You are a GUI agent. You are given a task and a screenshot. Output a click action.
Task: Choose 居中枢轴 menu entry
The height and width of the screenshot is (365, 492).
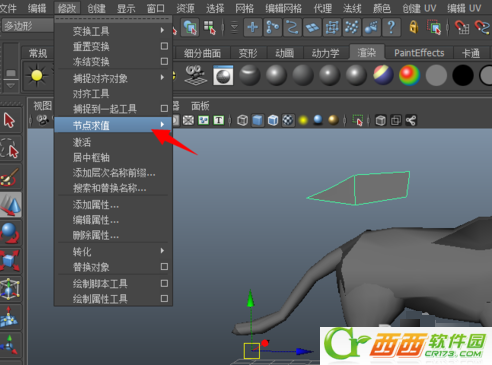tap(91, 157)
